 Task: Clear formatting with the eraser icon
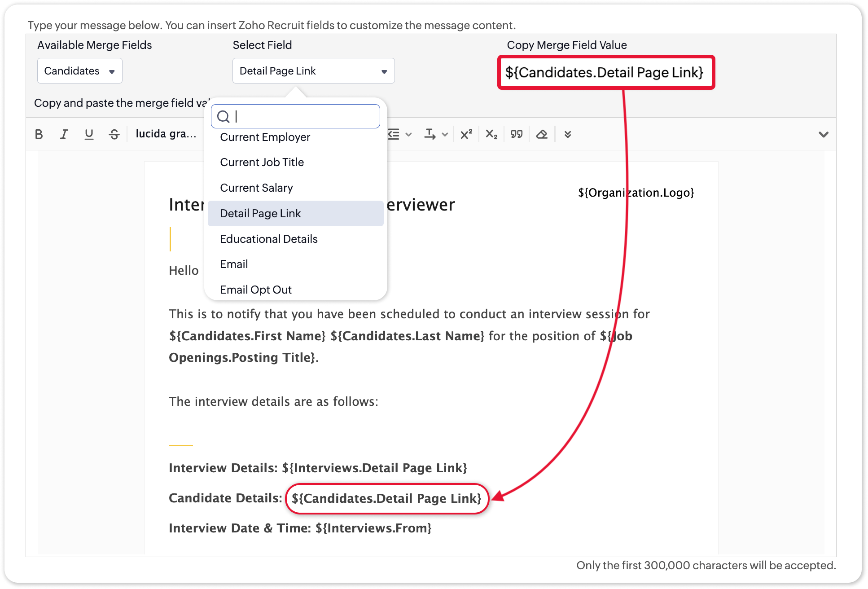[542, 134]
